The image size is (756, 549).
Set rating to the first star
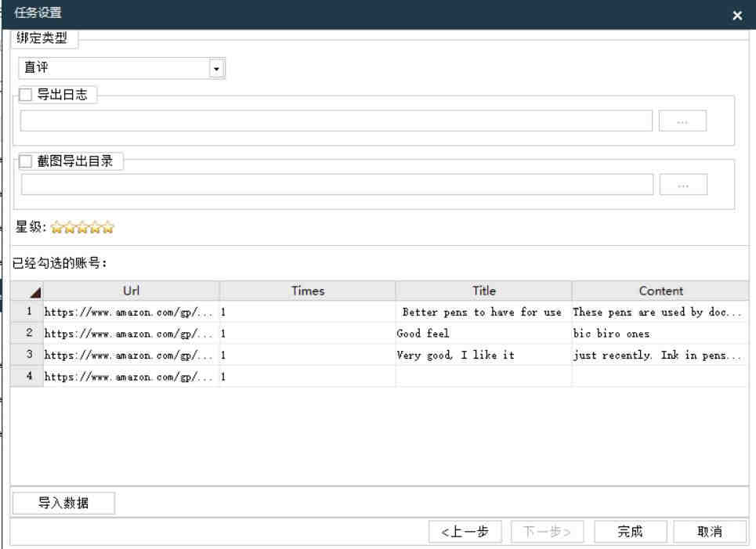click(x=57, y=227)
